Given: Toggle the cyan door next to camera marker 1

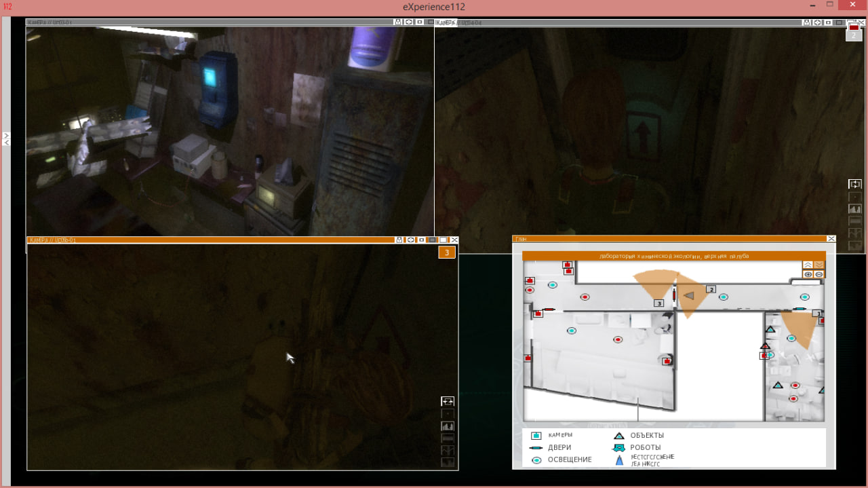Looking at the screenshot, I should pos(800,309).
